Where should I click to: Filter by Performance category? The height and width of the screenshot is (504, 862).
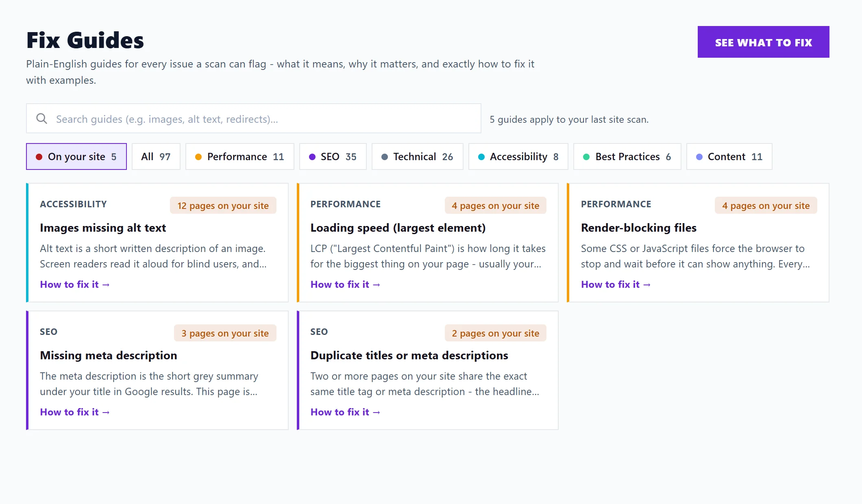[239, 156]
